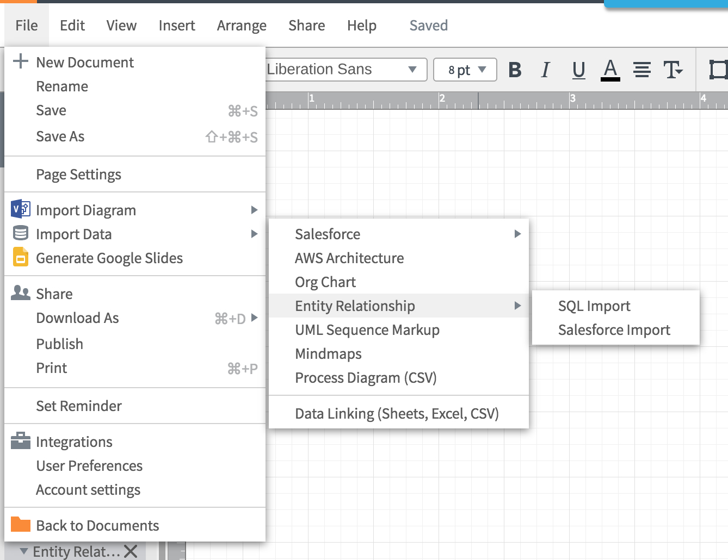Expand the Entity Relationship submenu arrow
This screenshot has height=560, width=728.
(517, 306)
